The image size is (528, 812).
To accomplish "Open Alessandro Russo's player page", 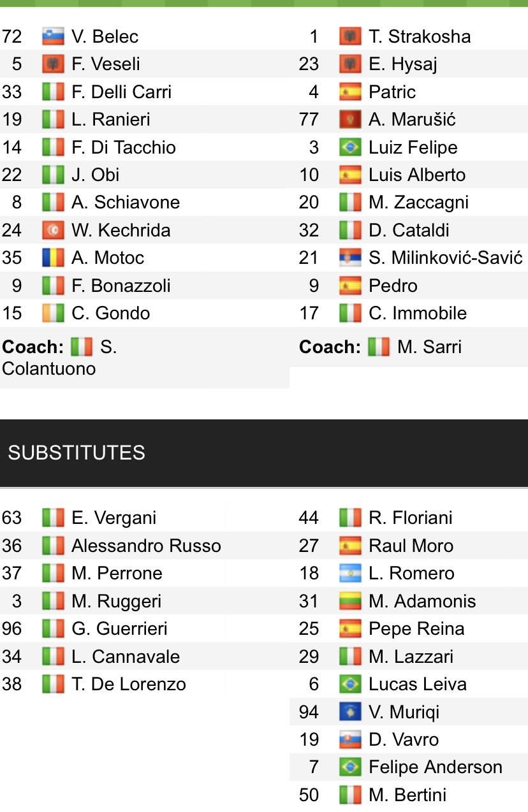I will click(146, 546).
